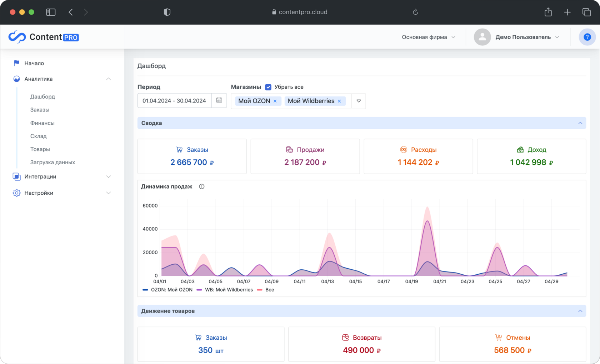This screenshot has width=600, height=364.
Task: Click the 490 000 ₽ returns value
Action: pyautogui.click(x=362, y=350)
